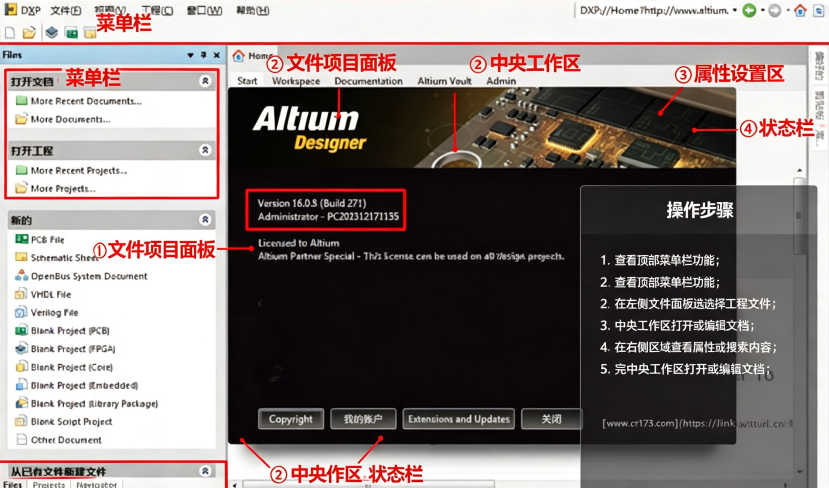The image size is (829, 488).
Task: Click the open folder toolbar icon
Action: tap(29, 33)
